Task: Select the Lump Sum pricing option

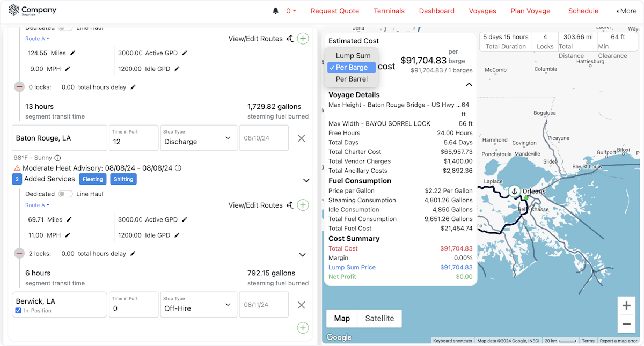Action: [352, 55]
